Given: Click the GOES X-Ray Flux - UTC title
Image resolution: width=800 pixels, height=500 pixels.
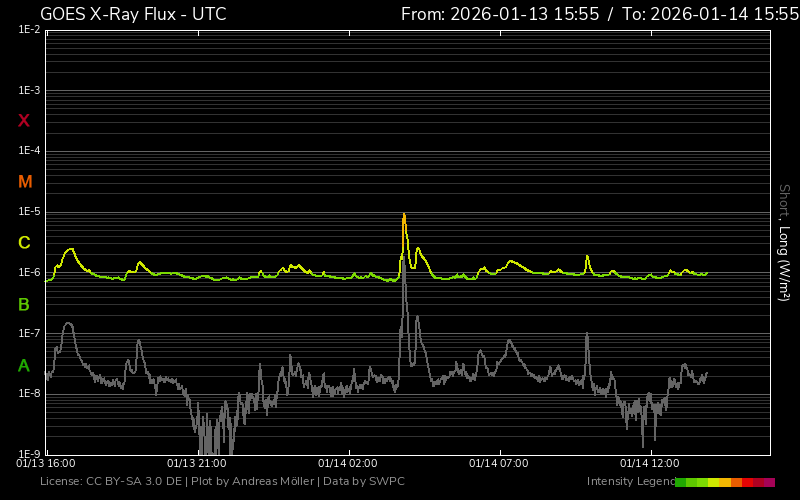Looking at the screenshot, I should coord(133,14).
